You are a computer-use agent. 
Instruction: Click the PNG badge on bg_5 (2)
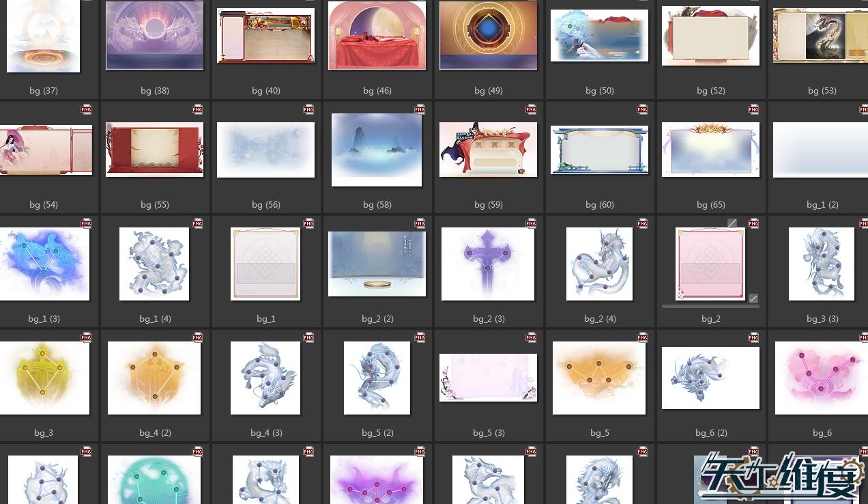420,337
